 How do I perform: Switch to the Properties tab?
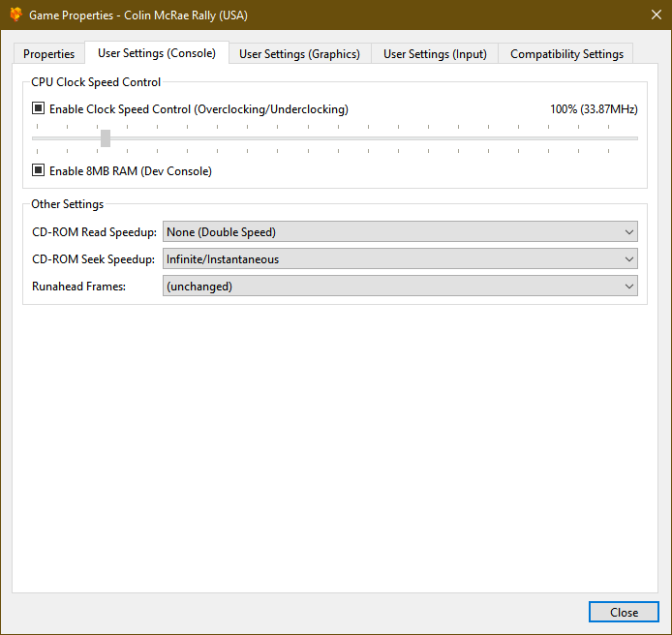tap(48, 54)
